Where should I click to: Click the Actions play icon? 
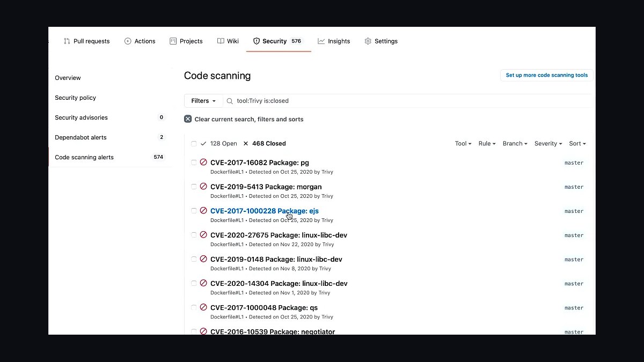(x=128, y=41)
